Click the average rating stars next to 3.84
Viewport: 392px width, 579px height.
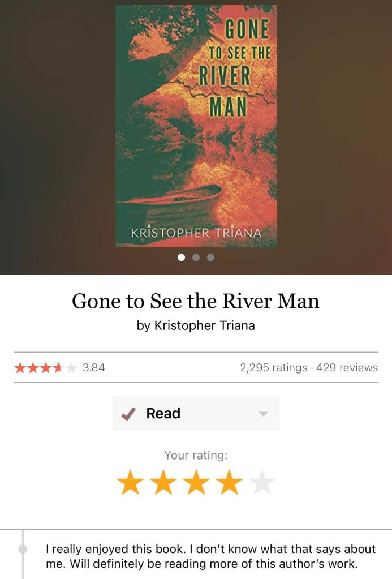[x=45, y=368]
